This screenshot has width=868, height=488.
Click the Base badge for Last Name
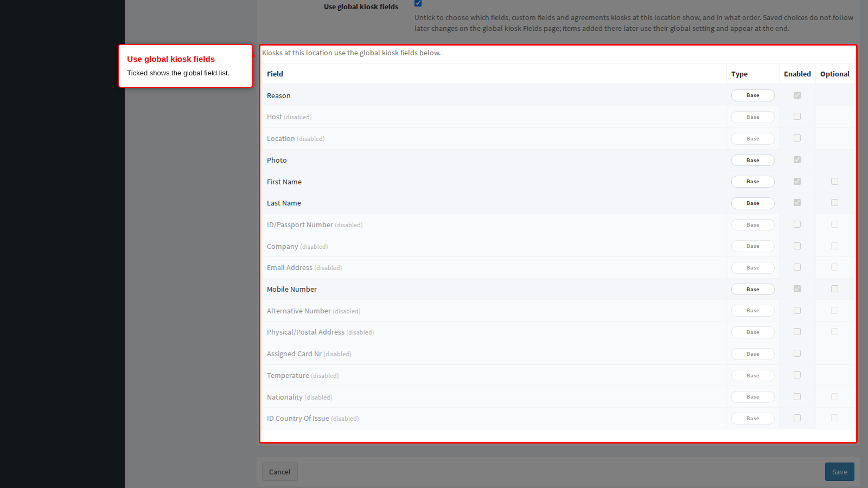tap(752, 203)
